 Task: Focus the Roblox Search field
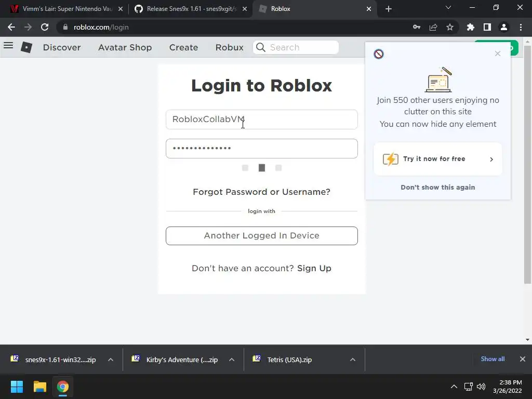click(296, 47)
